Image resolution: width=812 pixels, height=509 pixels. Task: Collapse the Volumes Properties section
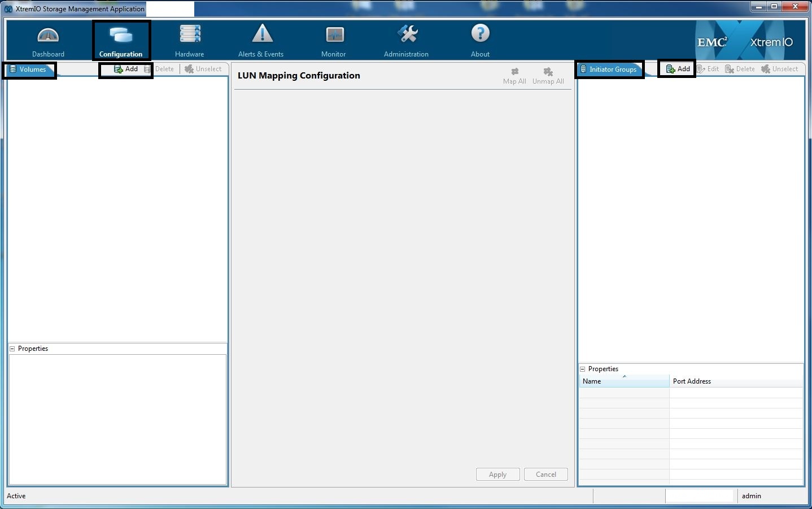[x=12, y=349]
